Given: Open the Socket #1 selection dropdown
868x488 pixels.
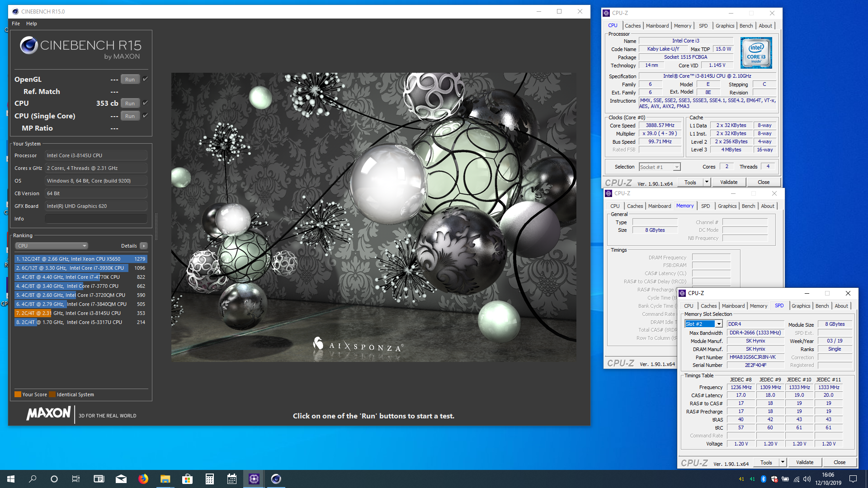Looking at the screenshot, I should click(660, 167).
